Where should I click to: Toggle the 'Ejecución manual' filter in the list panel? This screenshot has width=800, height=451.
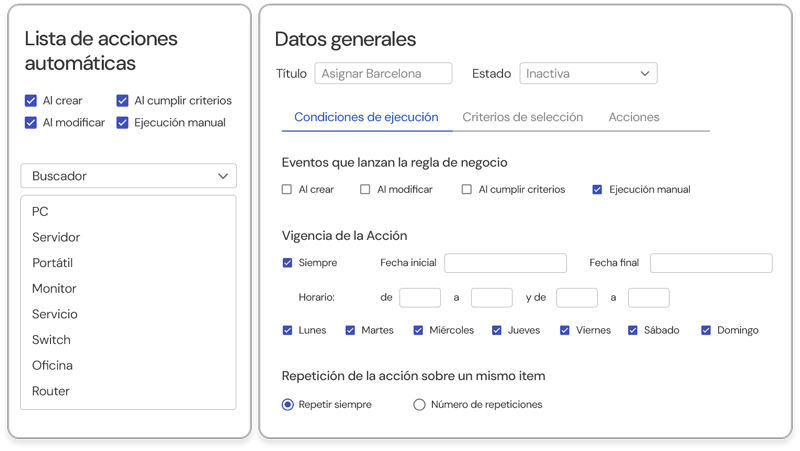[x=122, y=123]
